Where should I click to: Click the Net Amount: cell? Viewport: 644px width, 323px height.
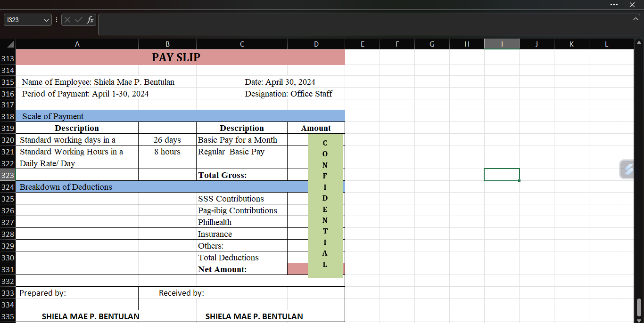[x=242, y=269]
